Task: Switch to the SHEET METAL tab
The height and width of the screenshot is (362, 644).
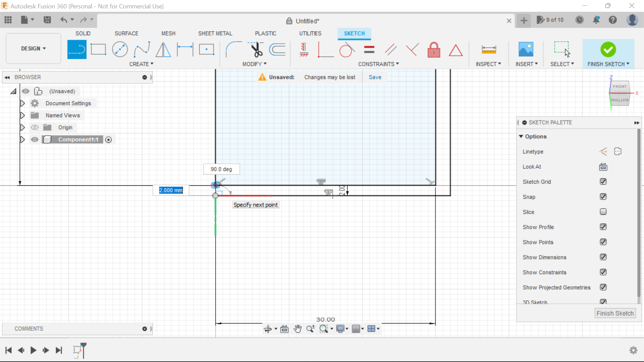Action: [215, 33]
